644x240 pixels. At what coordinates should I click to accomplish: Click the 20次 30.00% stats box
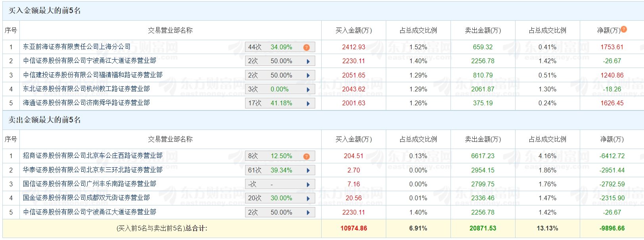tap(280, 198)
